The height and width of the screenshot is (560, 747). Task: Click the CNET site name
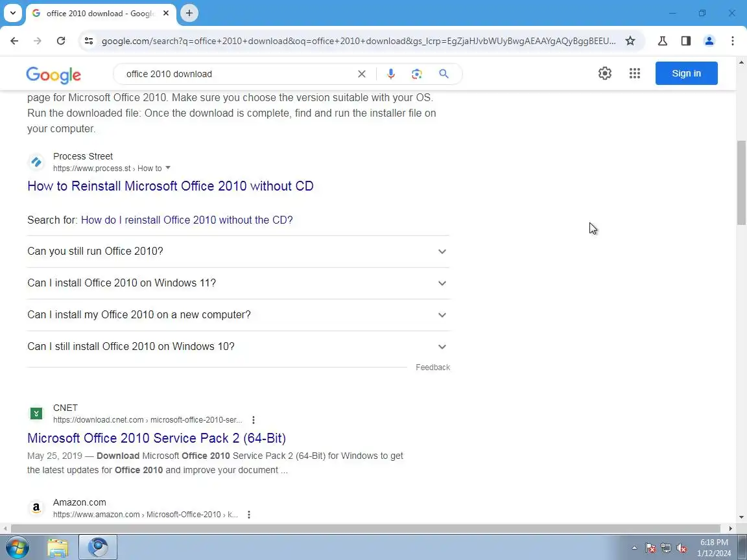[65, 408]
